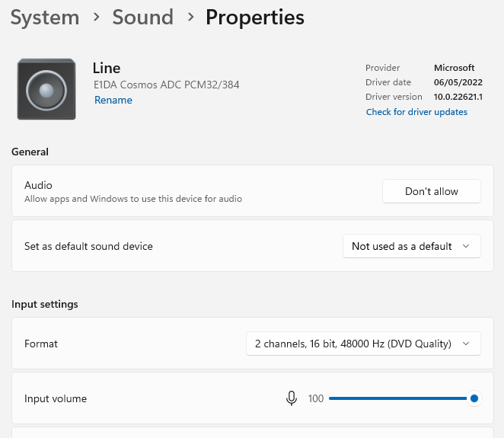Click the Input volume label
The width and height of the screenshot is (504, 438).
point(56,398)
